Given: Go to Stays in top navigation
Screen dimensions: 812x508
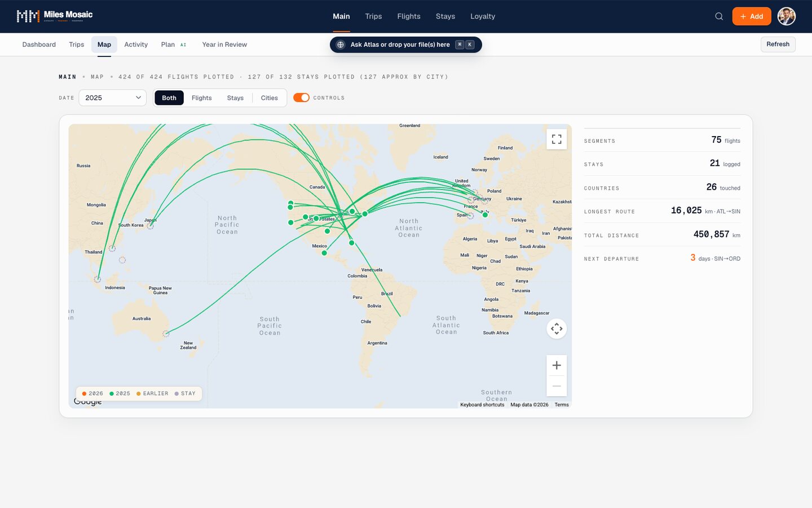Looking at the screenshot, I should pos(445,16).
